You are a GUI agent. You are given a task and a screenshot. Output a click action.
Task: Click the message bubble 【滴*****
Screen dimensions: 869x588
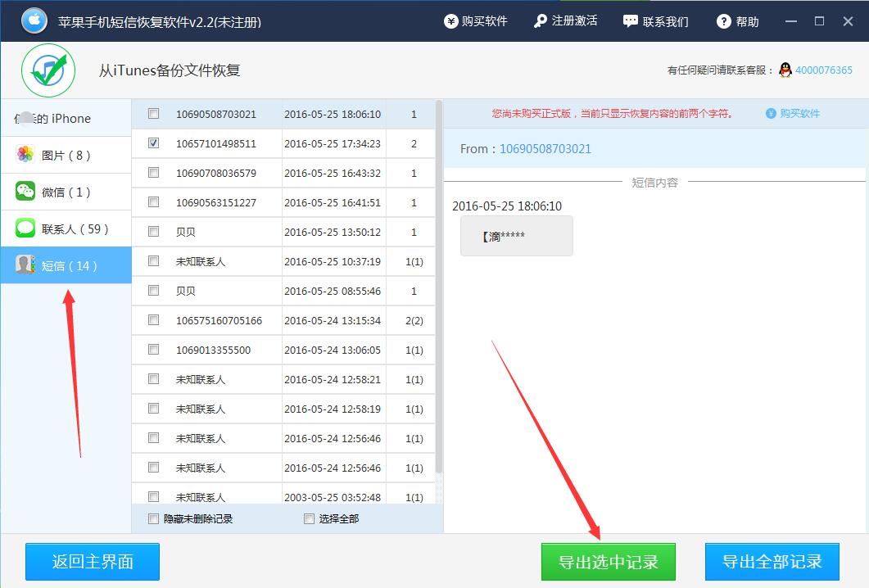click(517, 236)
